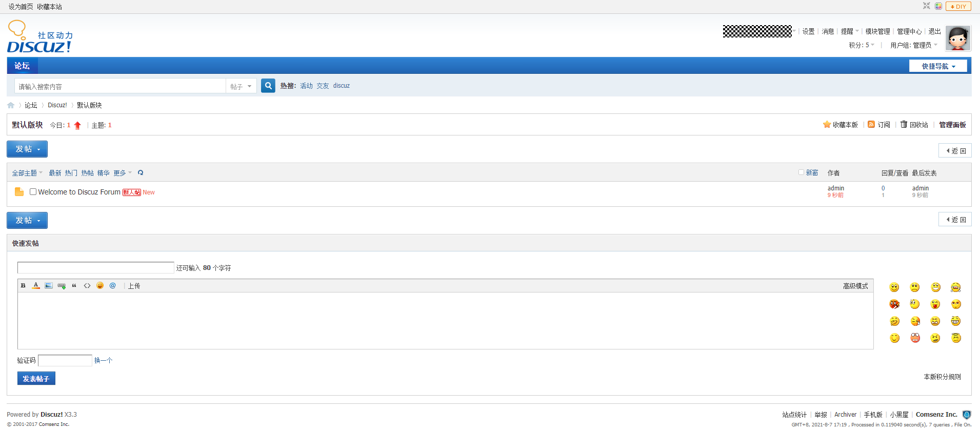Image resolution: width=980 pixels, height=429 pixels.
Task: Click the admin avatar picture
Action: [958, 38]
